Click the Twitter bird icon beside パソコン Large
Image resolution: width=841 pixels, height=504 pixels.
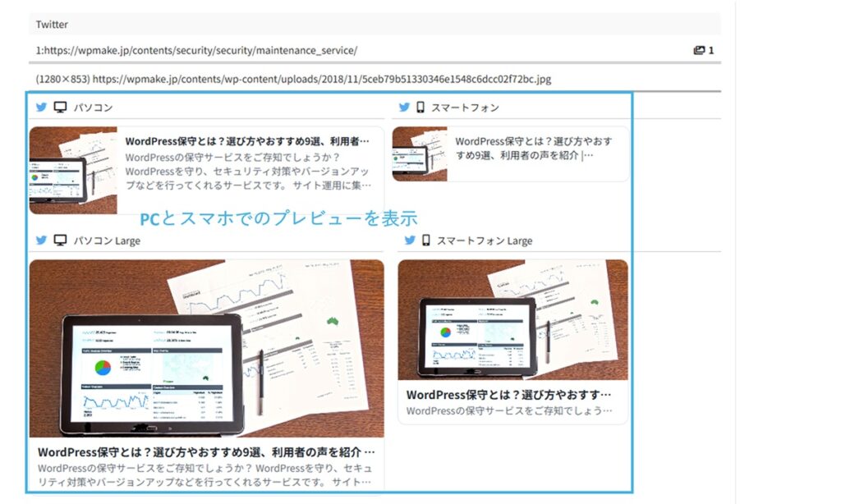click(x=39, y=241)
